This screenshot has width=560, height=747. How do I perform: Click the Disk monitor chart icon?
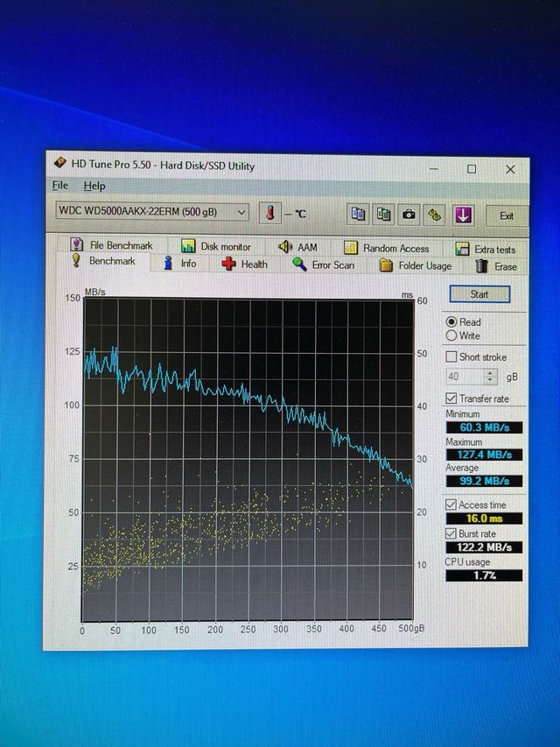click(x=188, y=246)
